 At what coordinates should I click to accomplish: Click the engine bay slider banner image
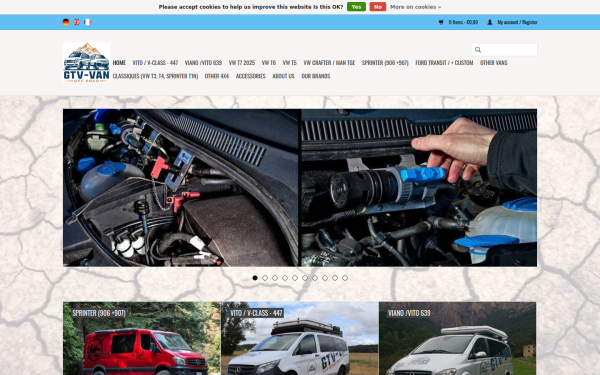click(x=300, y=188)
